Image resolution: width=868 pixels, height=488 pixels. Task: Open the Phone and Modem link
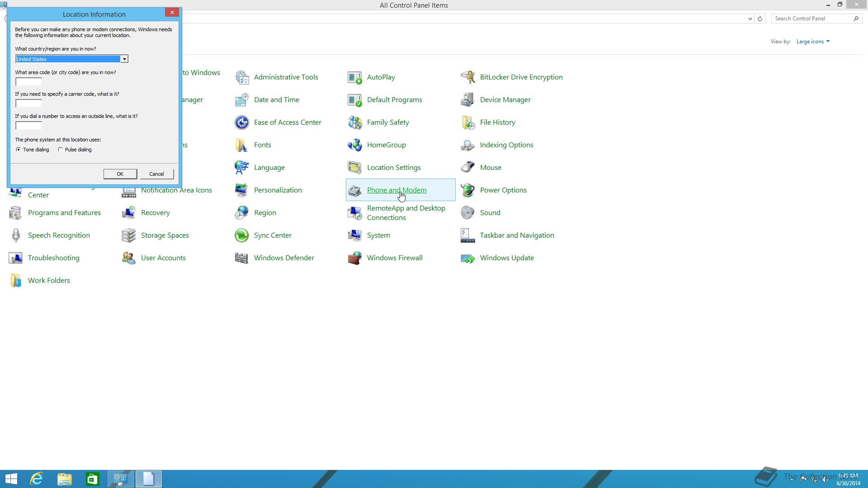point(397,190)
